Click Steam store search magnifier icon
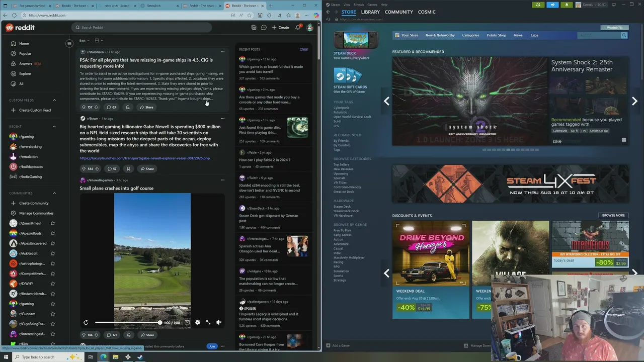The height and width of the screenshot is (362, 644). click(x=624, y=35)
